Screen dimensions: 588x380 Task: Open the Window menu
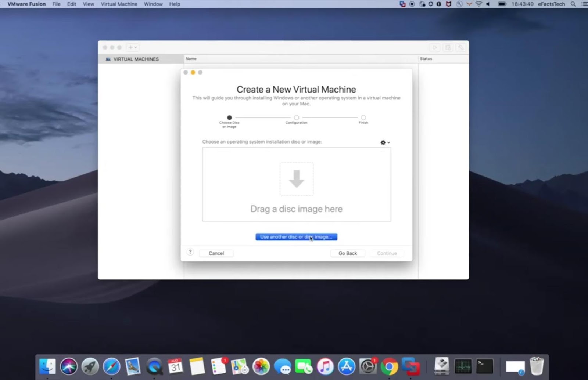coord(153,4)
